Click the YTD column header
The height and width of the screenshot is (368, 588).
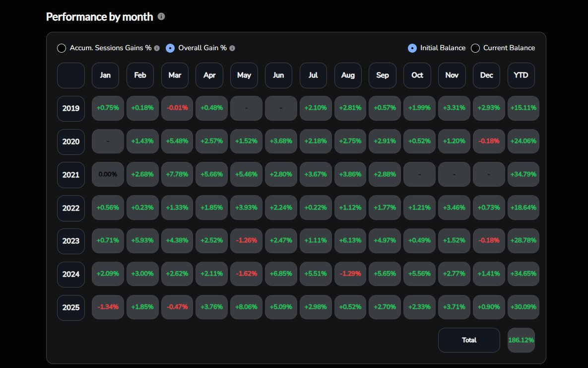[521, 75]
